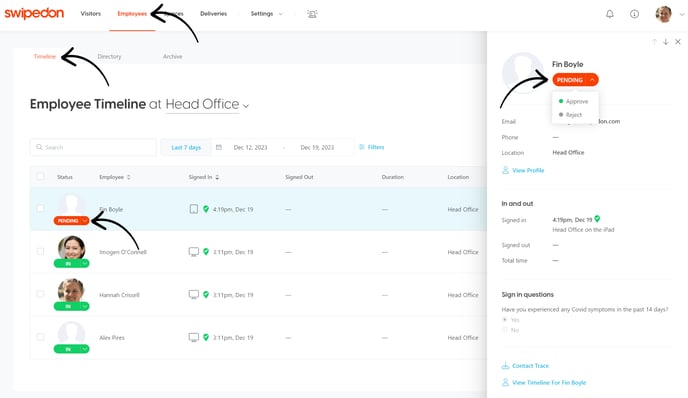
Task: Open the Employees menu
Action: point(132,14)
